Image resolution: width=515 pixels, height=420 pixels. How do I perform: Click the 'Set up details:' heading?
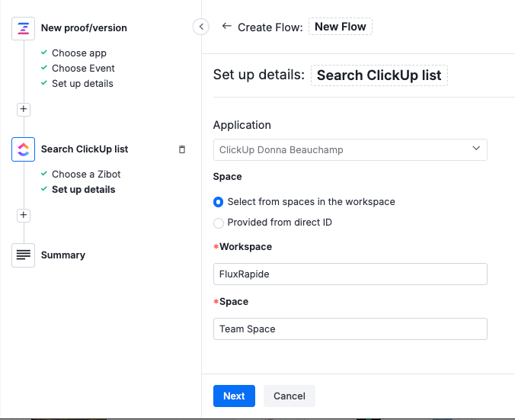pos(259,75)
